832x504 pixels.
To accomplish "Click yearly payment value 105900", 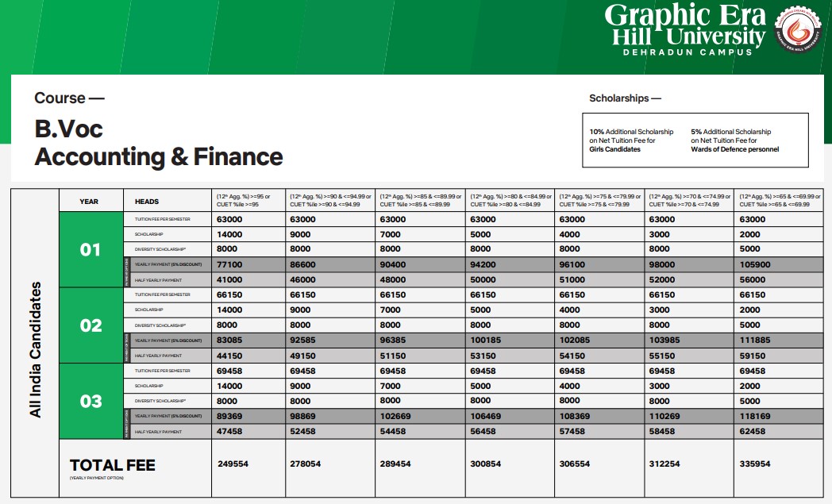I will coord(755,265).
